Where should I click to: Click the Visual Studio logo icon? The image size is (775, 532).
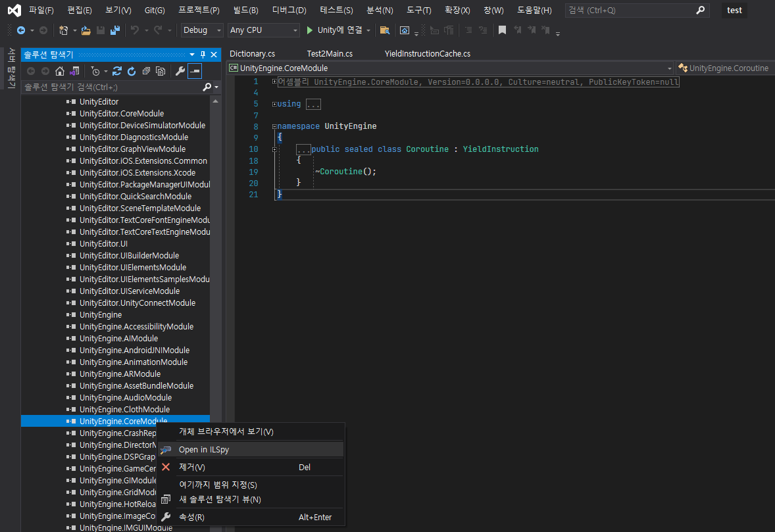tap(14, 10)
